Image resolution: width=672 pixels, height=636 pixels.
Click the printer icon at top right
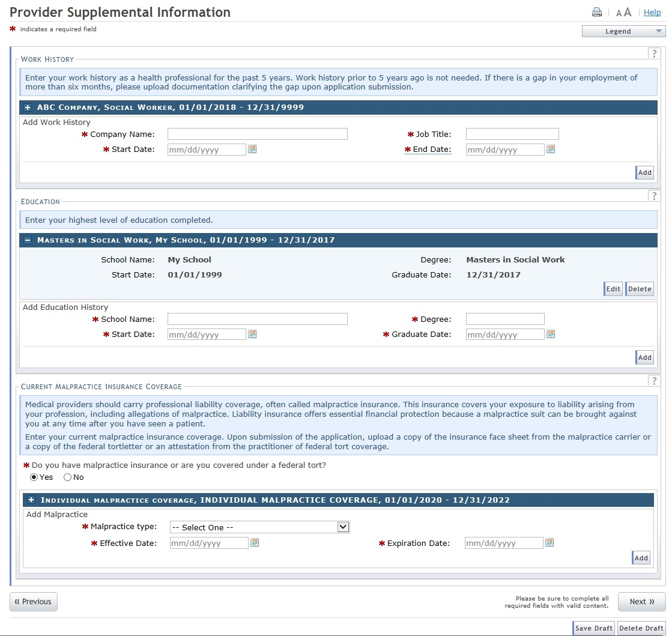[x=597, y=12]
